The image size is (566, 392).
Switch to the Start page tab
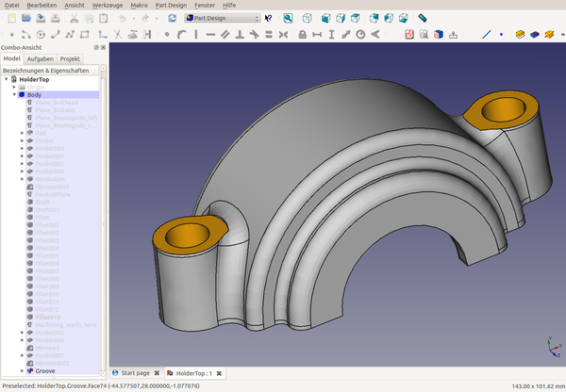click(x=138, y=373)
